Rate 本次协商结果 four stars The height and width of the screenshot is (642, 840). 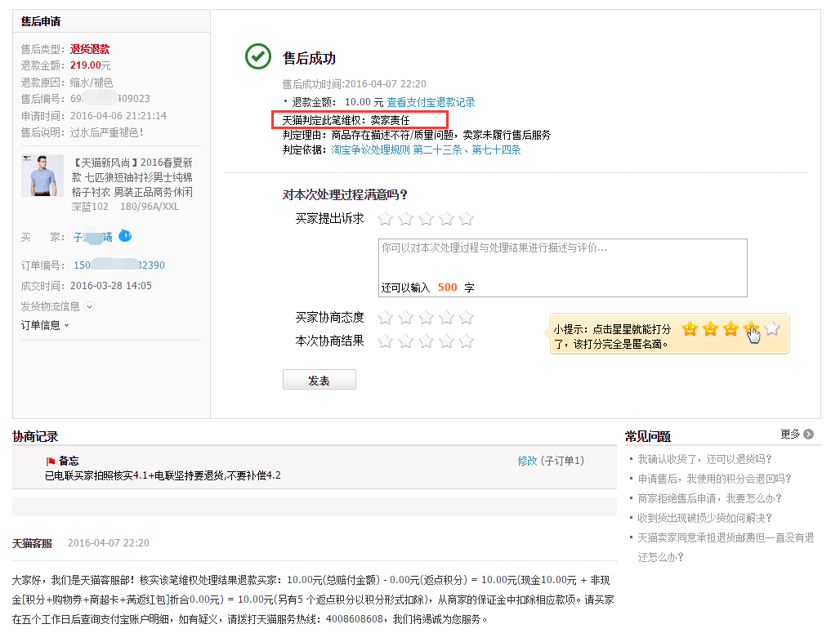[446, 341]
